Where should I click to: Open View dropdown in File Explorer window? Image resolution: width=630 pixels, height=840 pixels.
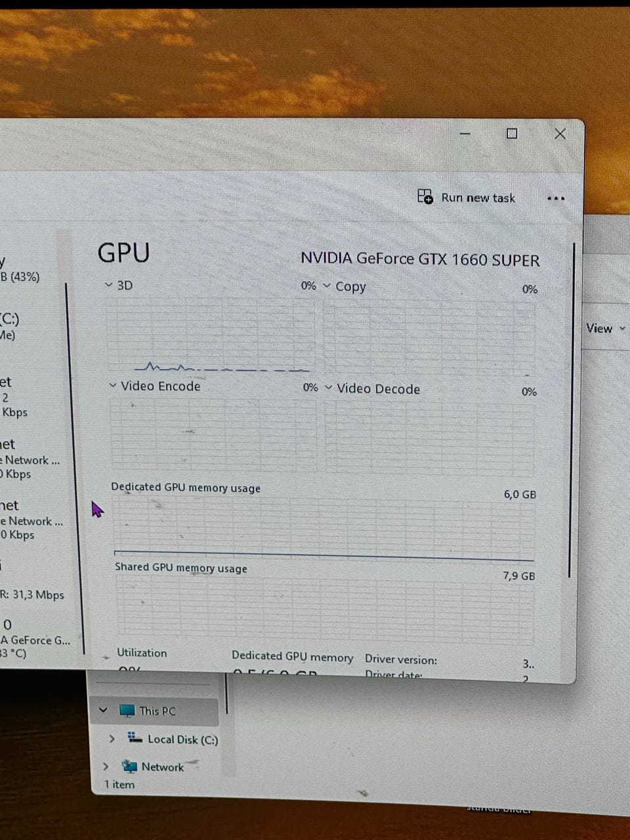[605, 328]
